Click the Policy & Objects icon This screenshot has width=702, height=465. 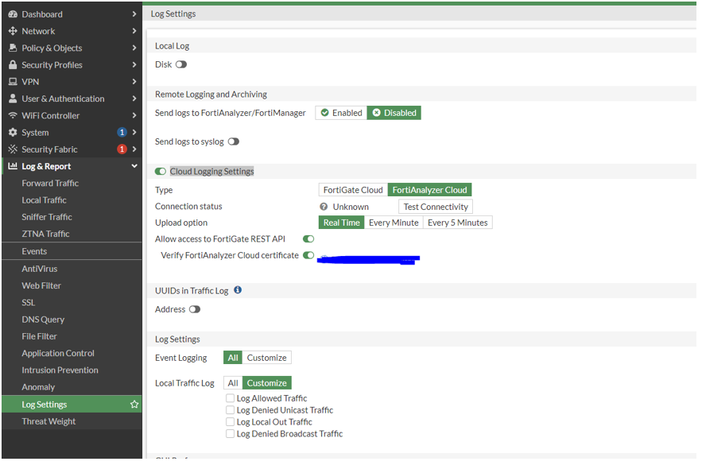13,48
